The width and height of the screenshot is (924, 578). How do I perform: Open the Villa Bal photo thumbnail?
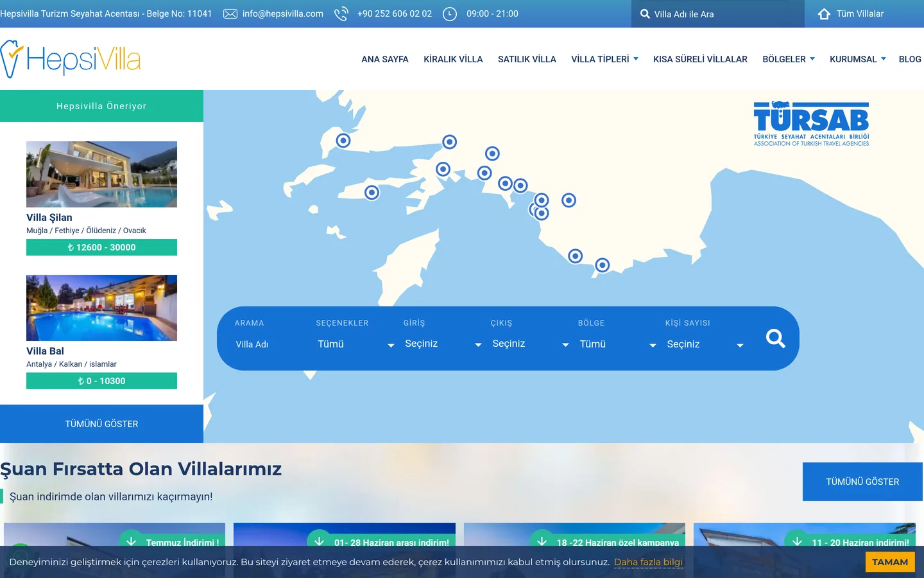[x=101, y=308]
